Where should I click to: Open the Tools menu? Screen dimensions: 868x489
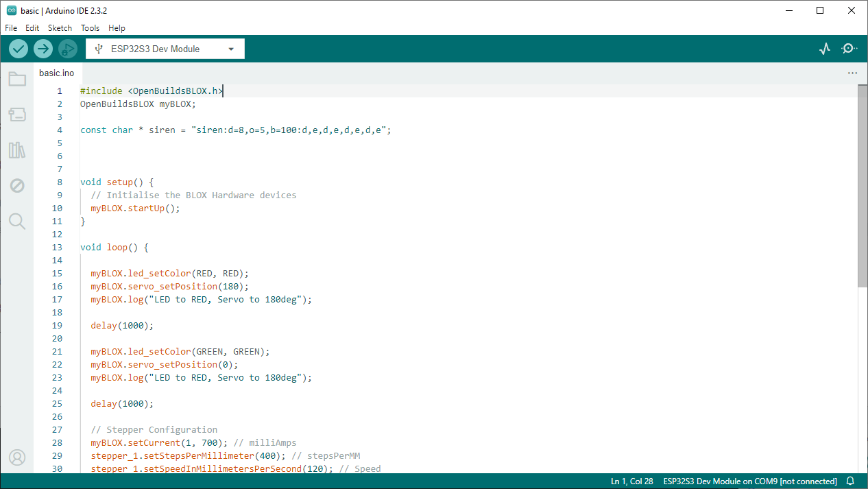tap(90, 28)
